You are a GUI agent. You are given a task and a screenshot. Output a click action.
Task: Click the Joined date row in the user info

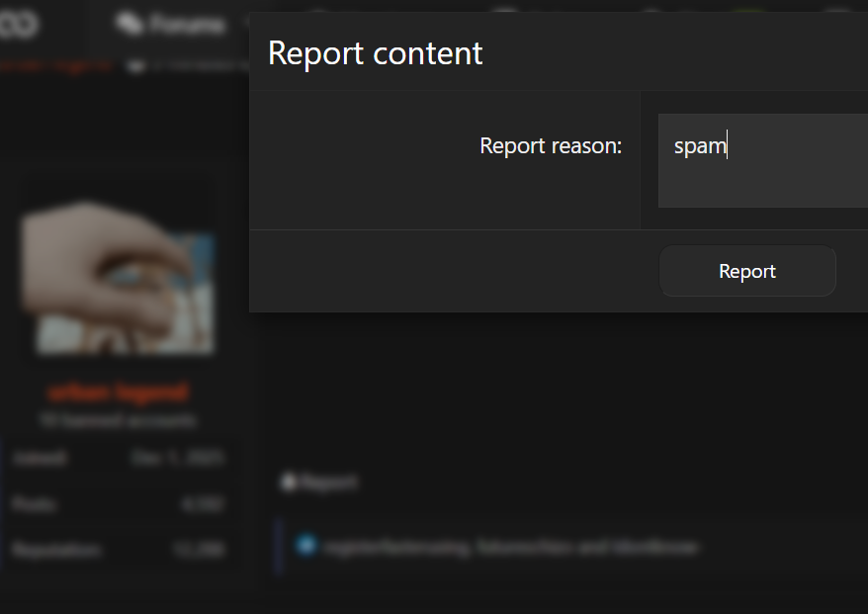tap(118, 458)
